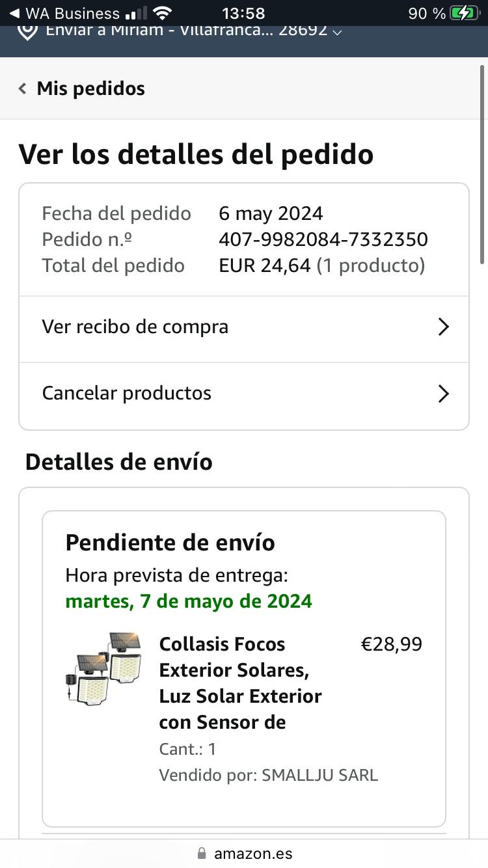Tap the 13:58 clock in status bar

(243, 13)
